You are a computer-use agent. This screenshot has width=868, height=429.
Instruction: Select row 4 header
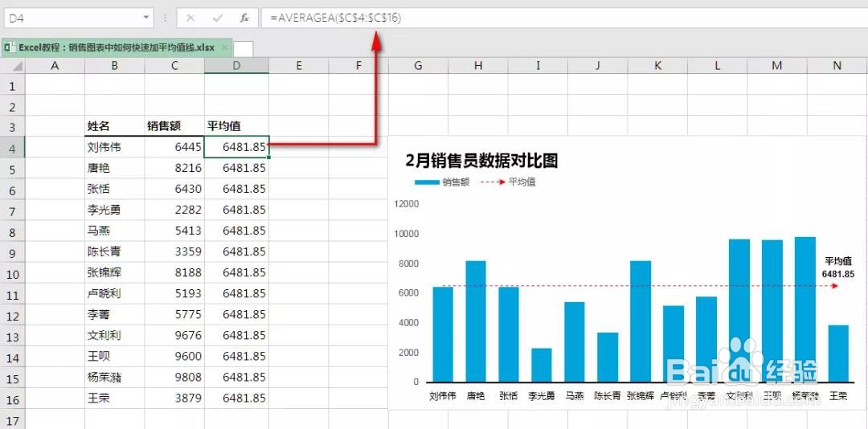[13, 149]
